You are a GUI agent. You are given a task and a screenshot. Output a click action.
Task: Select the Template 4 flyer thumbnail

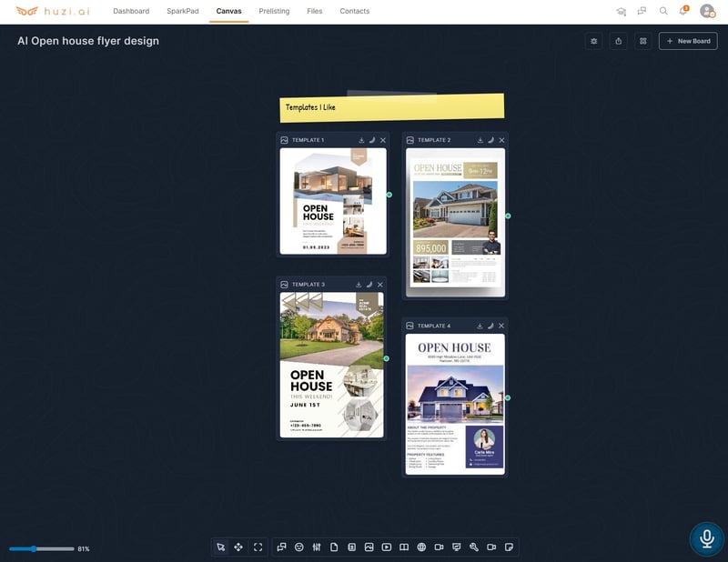455,404
